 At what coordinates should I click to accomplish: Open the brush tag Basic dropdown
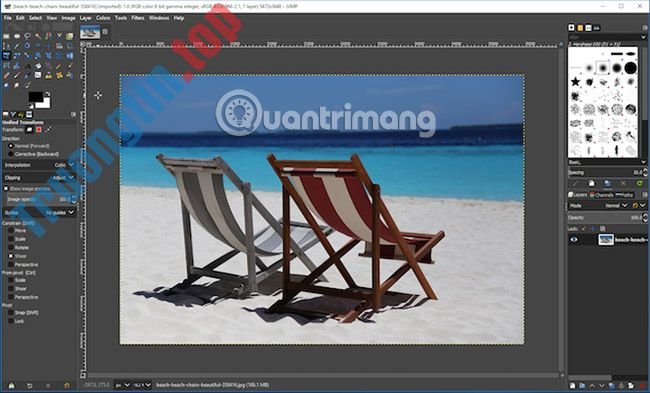(x=607, y=162)
